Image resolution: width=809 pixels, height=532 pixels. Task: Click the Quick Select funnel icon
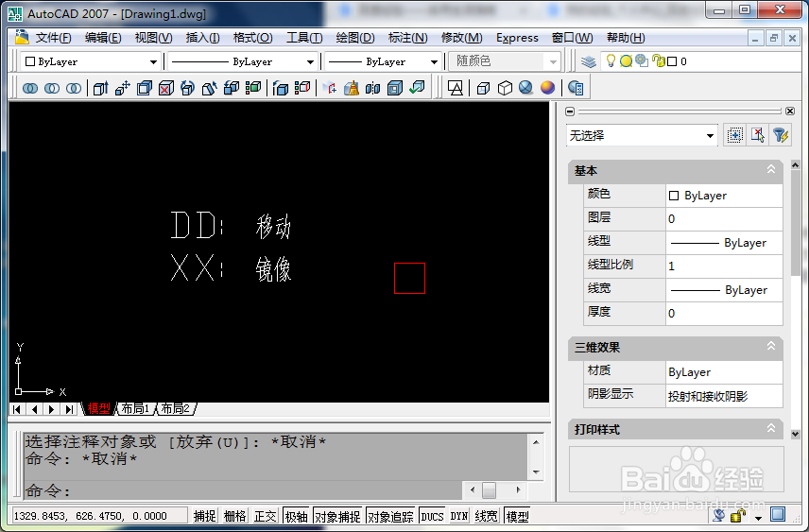[781, 136]
